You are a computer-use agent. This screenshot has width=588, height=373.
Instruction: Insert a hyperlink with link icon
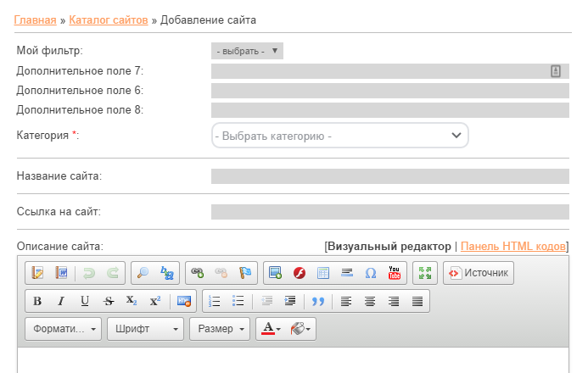197,273
